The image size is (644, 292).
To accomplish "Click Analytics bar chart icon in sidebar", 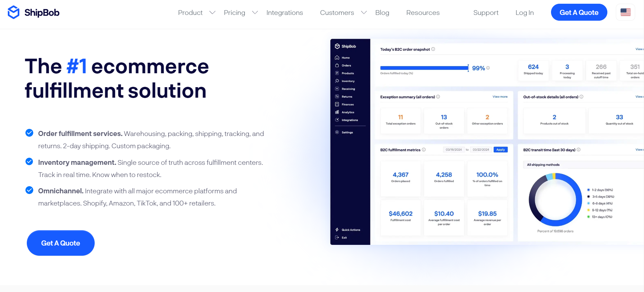I will pos(337,112).
